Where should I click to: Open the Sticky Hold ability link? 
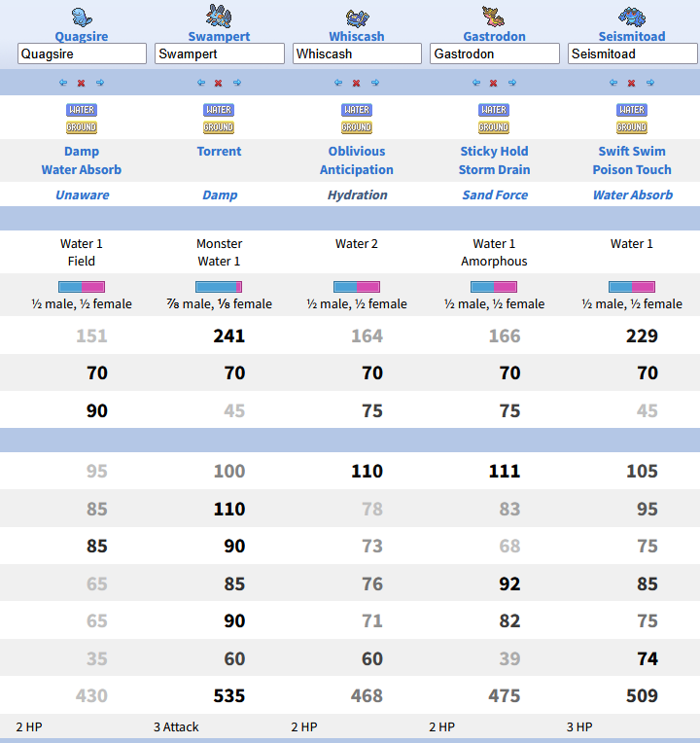(x=494, y=152)
